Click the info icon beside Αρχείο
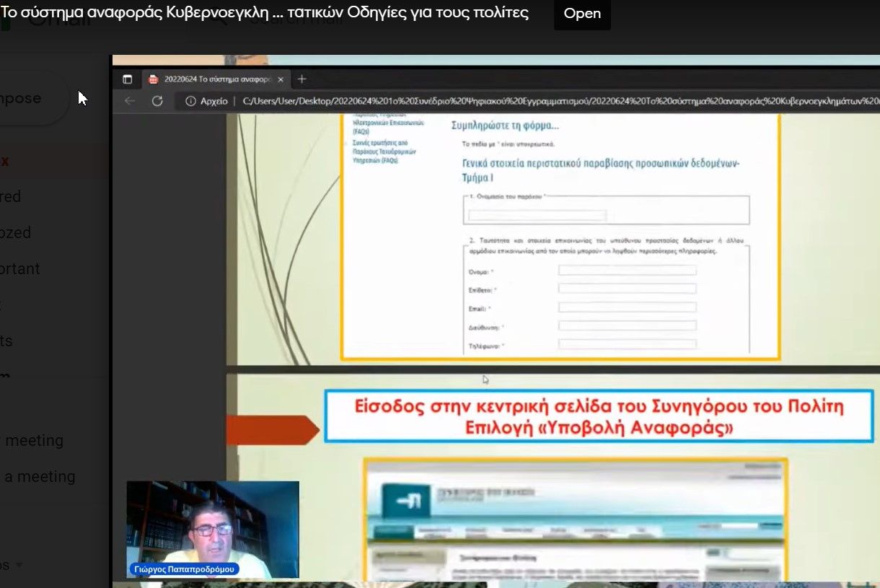 coord(190,101)
